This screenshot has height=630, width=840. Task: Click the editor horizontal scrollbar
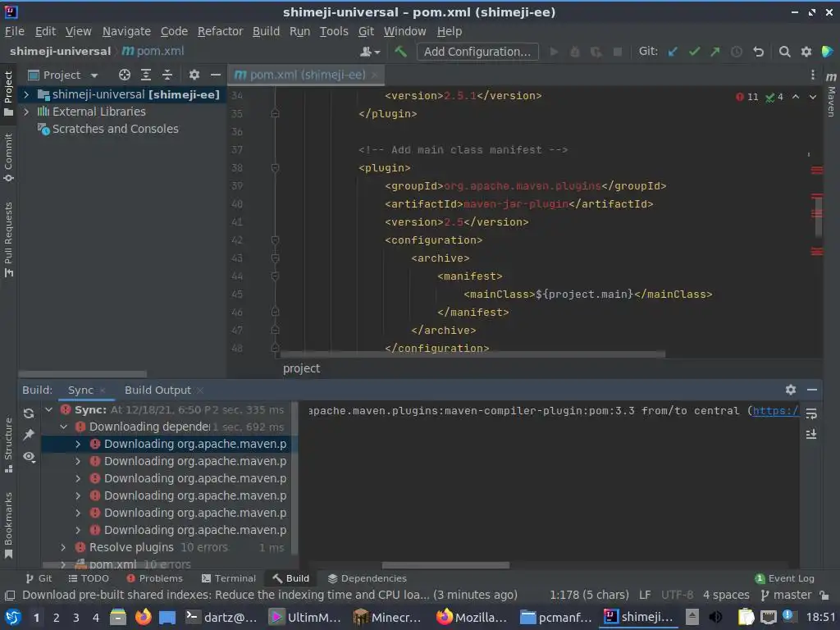472,354
